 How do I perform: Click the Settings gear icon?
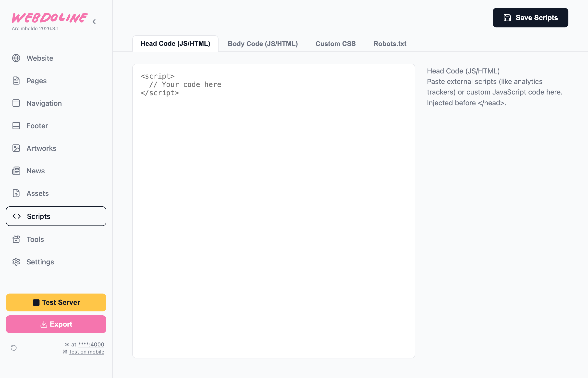[16, 262]
